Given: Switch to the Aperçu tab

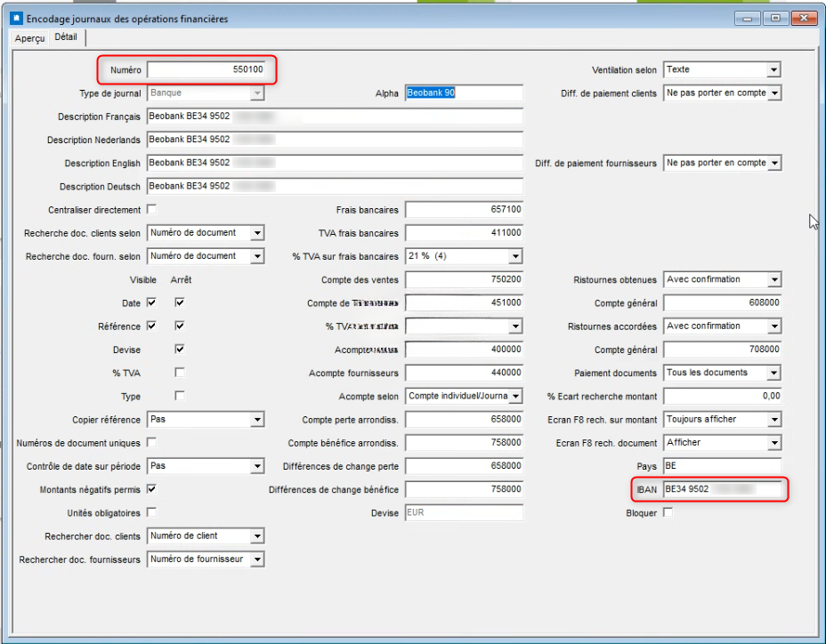Looking at the screenshot, I should click(29, 38).
